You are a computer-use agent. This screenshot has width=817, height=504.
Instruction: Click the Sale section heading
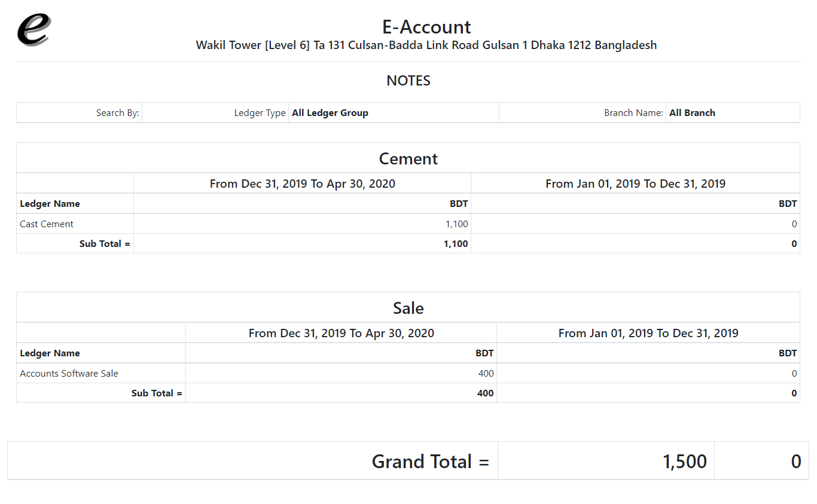click(x=408, y=308)
